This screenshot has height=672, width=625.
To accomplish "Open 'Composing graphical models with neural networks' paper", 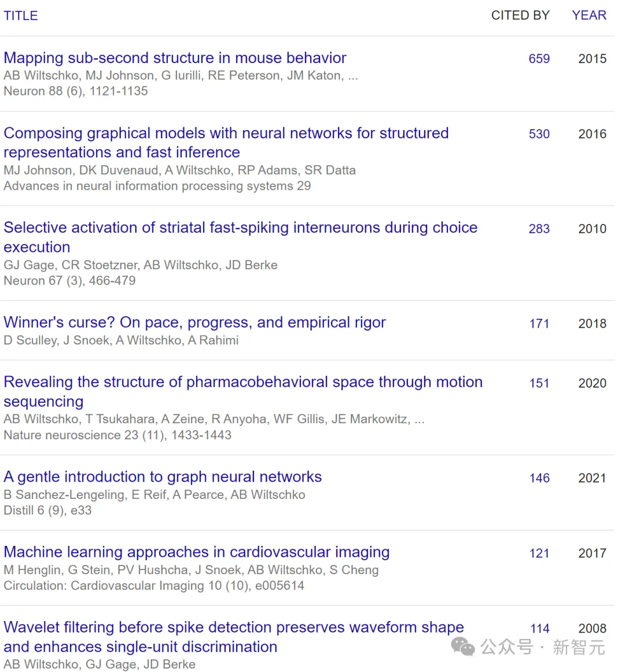I will pos(226,133).
